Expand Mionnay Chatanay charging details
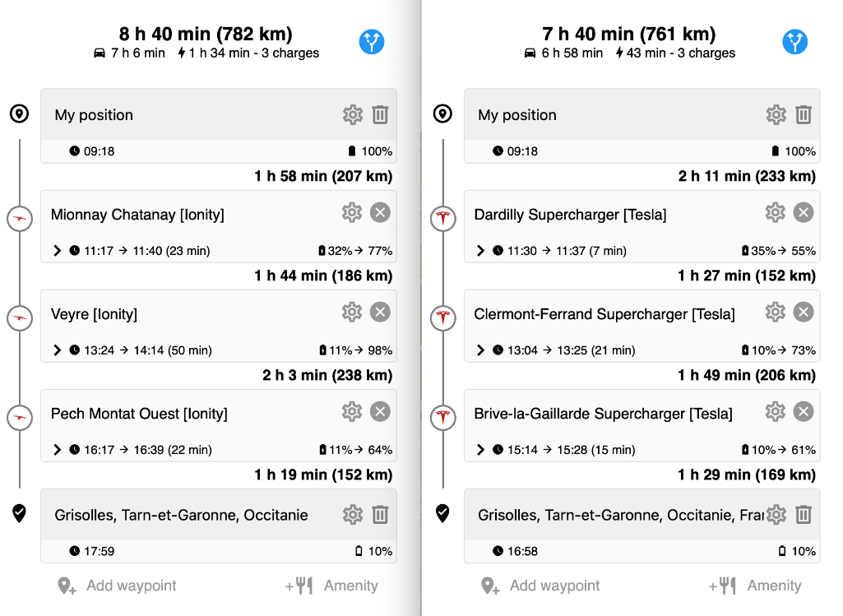Image resolution: width=843 pixels, height=616 pixels. pyautogui.click(x=58, y=251)
